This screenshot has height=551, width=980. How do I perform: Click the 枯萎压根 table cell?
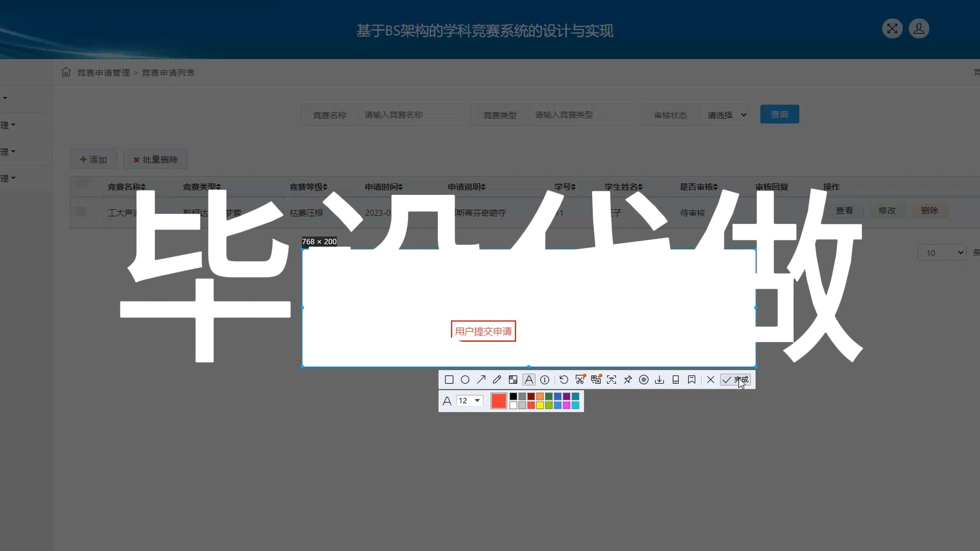point(306,213)
